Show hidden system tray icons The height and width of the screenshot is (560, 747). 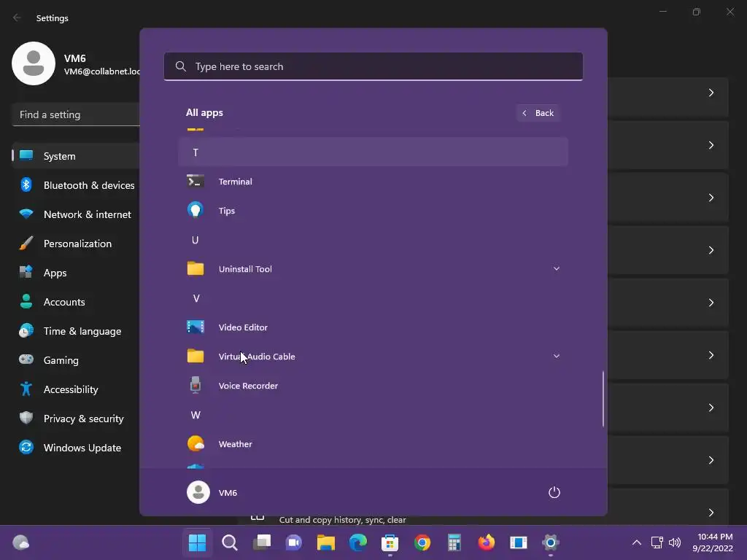click(x=636, y=542)
